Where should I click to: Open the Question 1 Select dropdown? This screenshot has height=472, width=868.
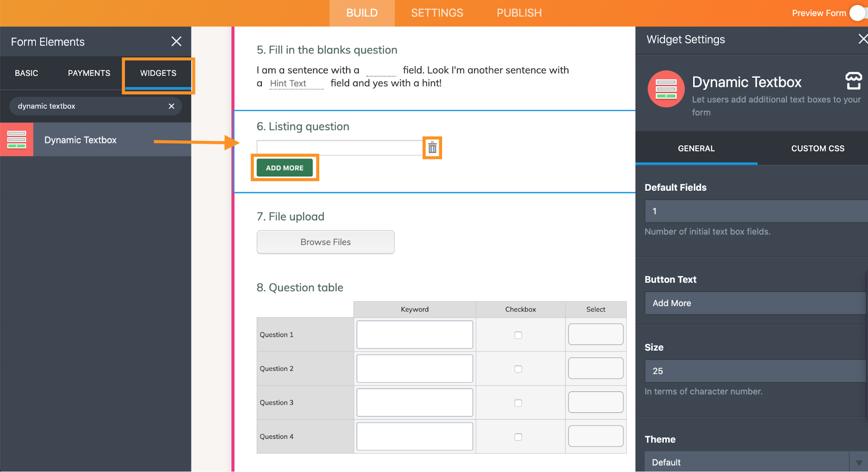pyautogui.click(x=595, y=334)
